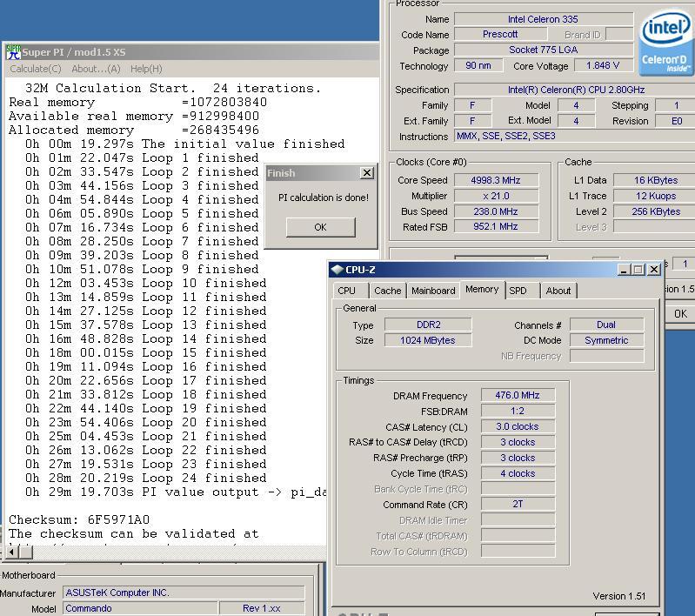Click the motherboard revision field Rev 1.xx
Image resolution: width=695 pixels, height=616 pixels.
click(x=262, y=608)
